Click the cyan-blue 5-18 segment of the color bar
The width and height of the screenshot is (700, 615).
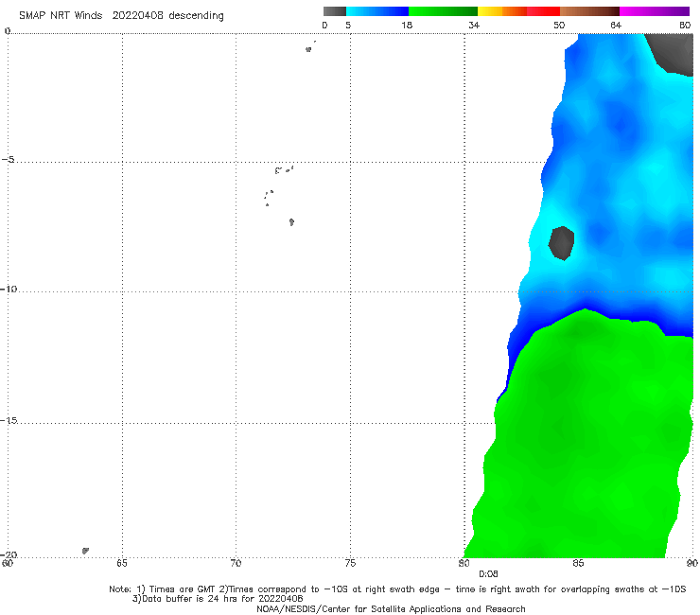tap(377, 11)
